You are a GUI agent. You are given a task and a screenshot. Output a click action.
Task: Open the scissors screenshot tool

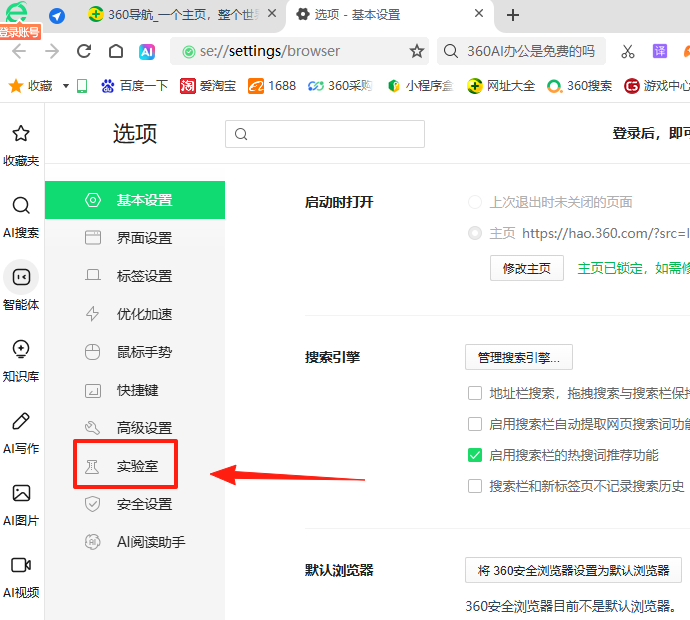(x=628, y=51)
